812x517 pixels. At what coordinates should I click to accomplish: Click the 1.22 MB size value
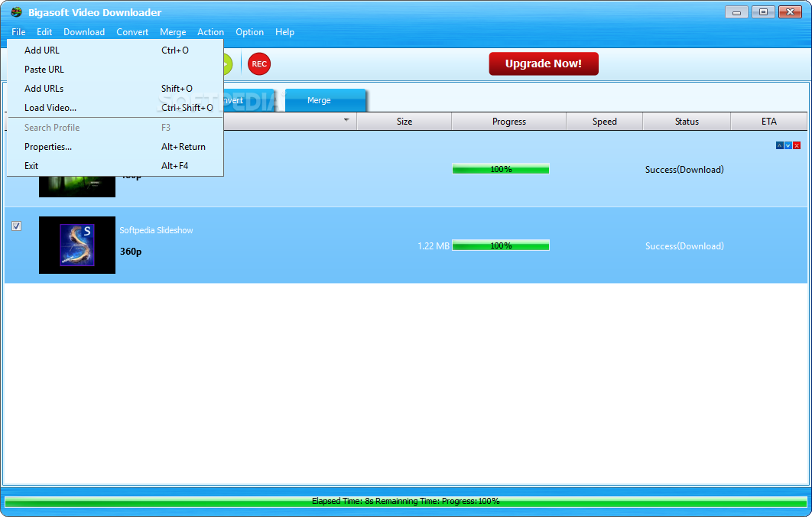click(x=434, y=246)
